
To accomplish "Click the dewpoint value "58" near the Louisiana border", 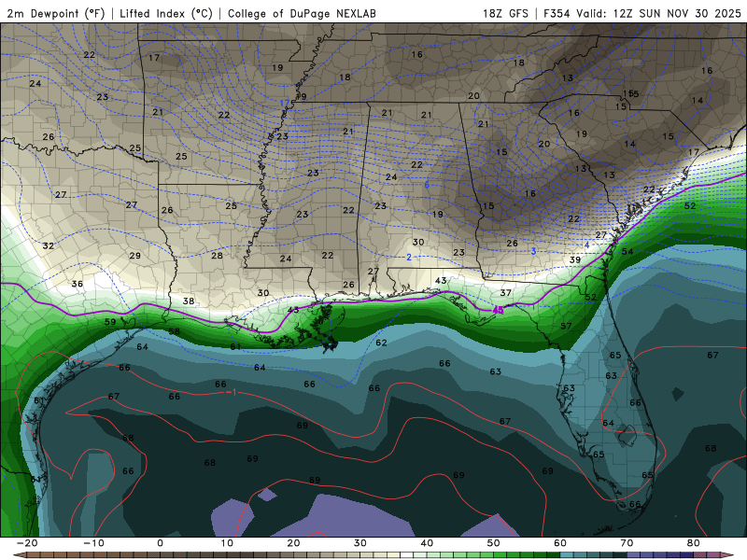I will click(175, 331).
